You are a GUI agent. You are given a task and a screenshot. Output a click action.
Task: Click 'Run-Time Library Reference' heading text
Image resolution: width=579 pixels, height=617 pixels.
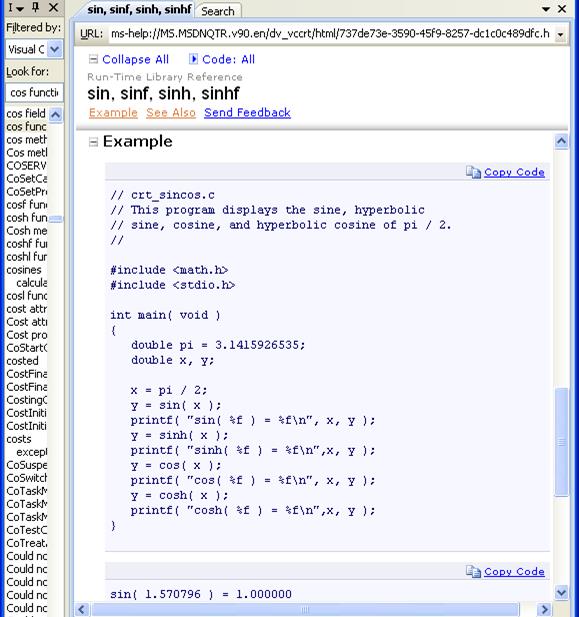(165, 77)
